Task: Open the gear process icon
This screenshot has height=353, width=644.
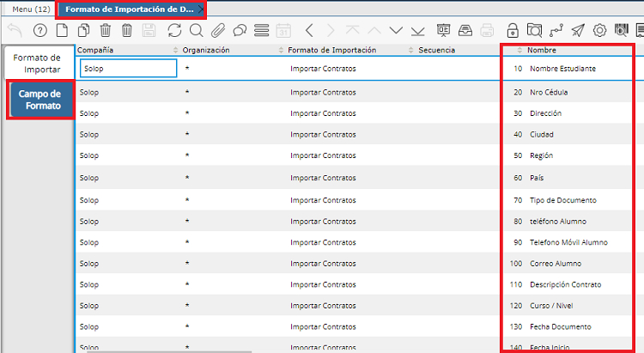Action: click(x=599, y=31)
